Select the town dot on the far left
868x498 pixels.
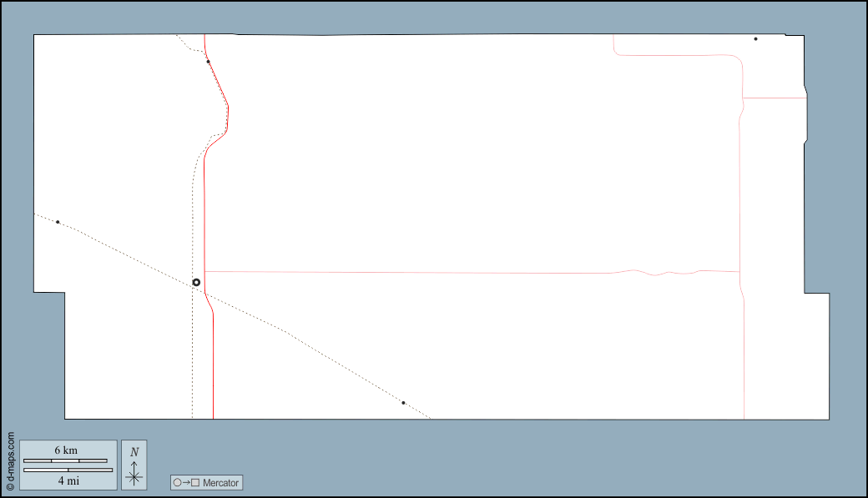point(58,222)
